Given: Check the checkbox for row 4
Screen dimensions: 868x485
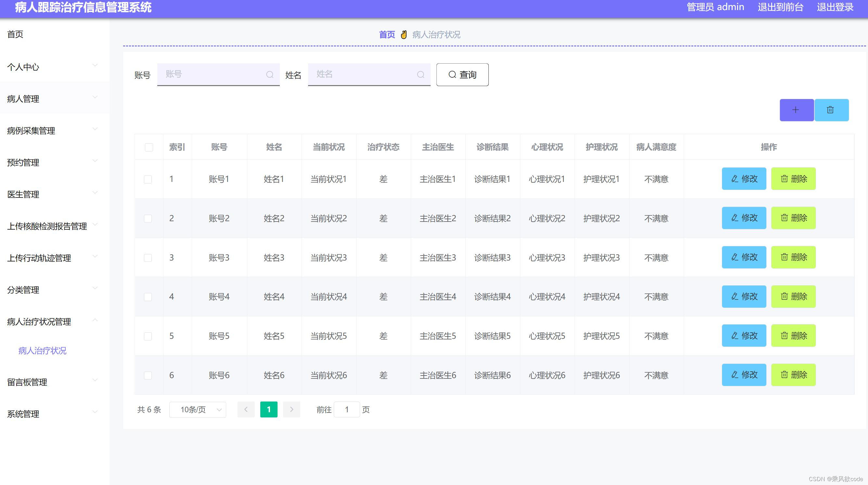Looking at the screenshot, I should click(x=149, y=297).
